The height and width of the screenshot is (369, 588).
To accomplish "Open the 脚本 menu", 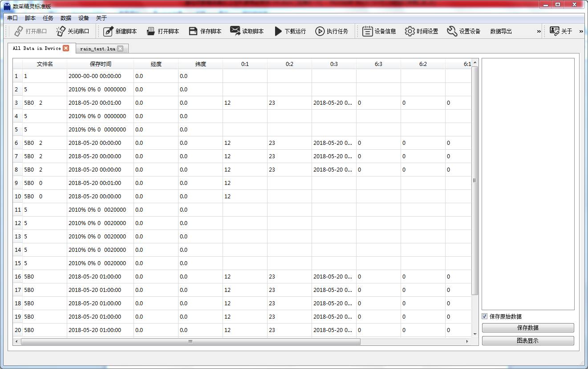I will click(x=30, y=18).
